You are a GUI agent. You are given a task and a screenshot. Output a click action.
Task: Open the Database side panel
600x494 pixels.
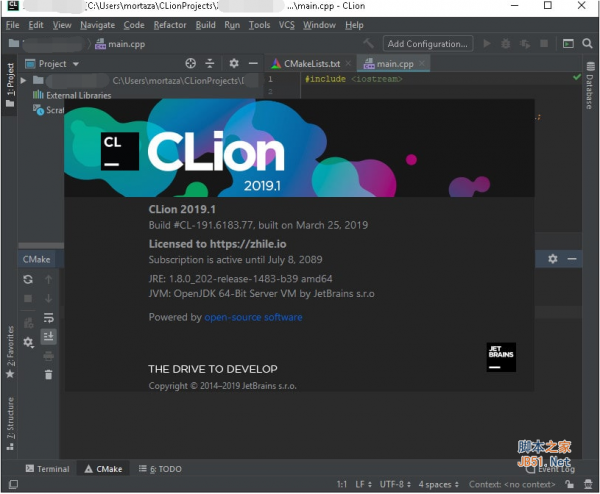(590, 85)
